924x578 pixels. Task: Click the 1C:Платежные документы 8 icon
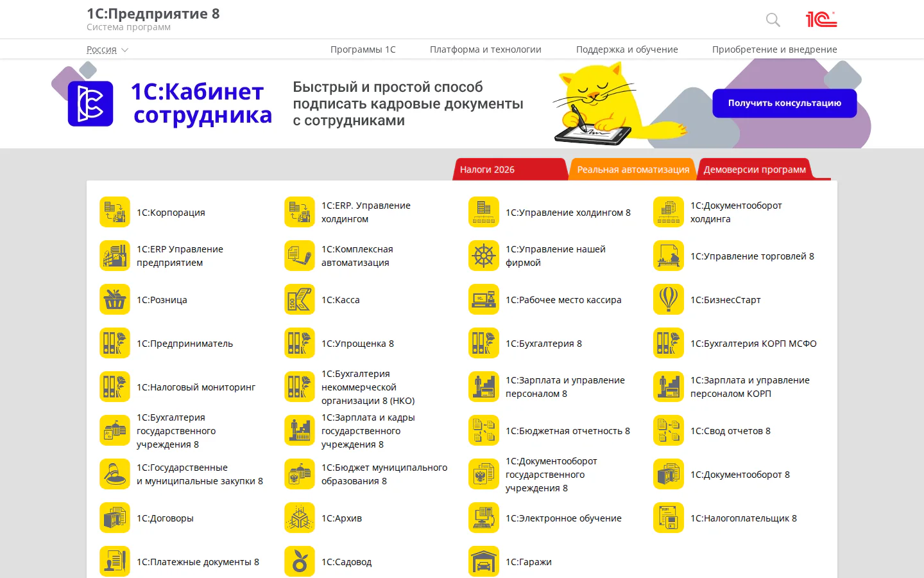pos(115,561)
